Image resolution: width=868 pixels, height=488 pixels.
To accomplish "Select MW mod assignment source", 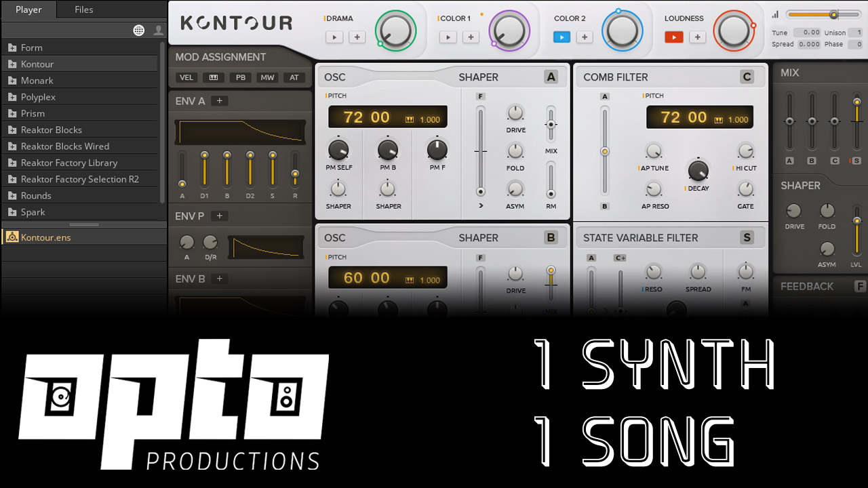I will tap(268, 78).
